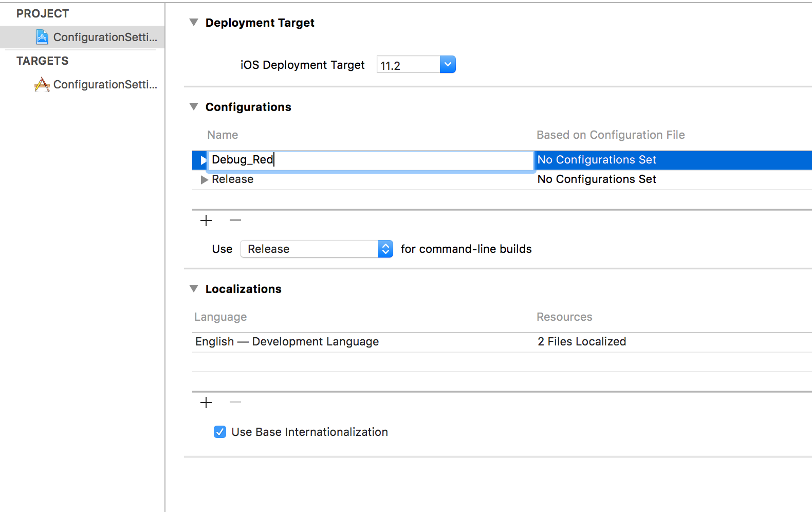812x512 pixels.
Task: Toggle Use Base Internationalization checkbox
Action: pyautogui.click(x=220, y=432)
